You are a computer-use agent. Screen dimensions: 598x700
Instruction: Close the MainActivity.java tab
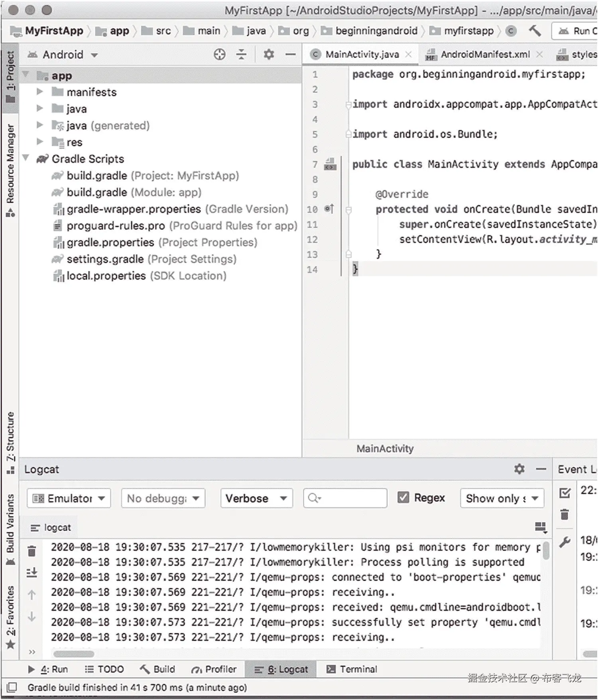408,54
